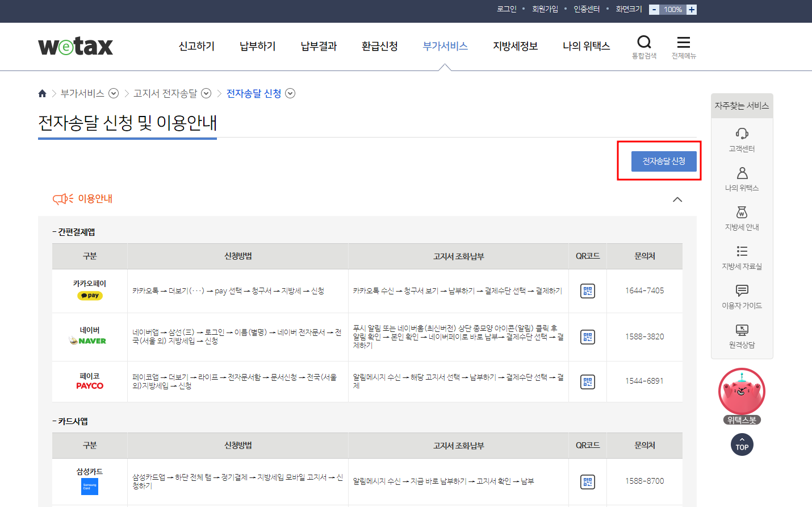Increase page zoom with the plus button
Image resolution: width=812 pixels, height=507 pixels.
692,9
